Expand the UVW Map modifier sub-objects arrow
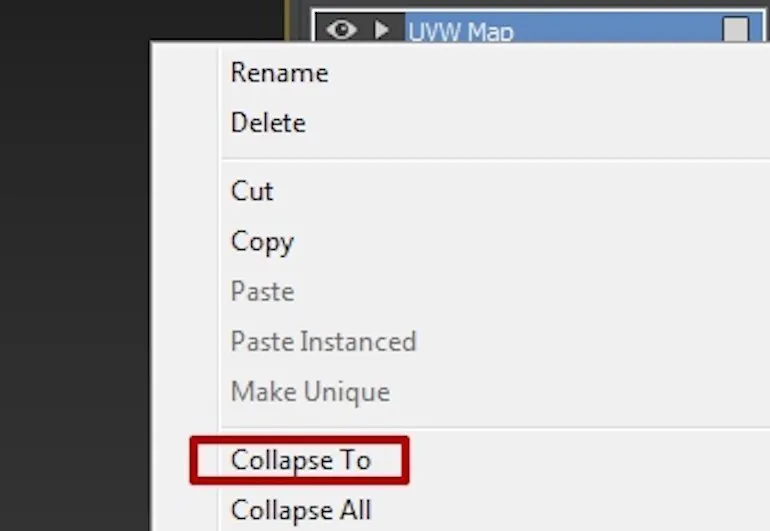Viewport: 770px width, 531px height. (x=381, y=30)
